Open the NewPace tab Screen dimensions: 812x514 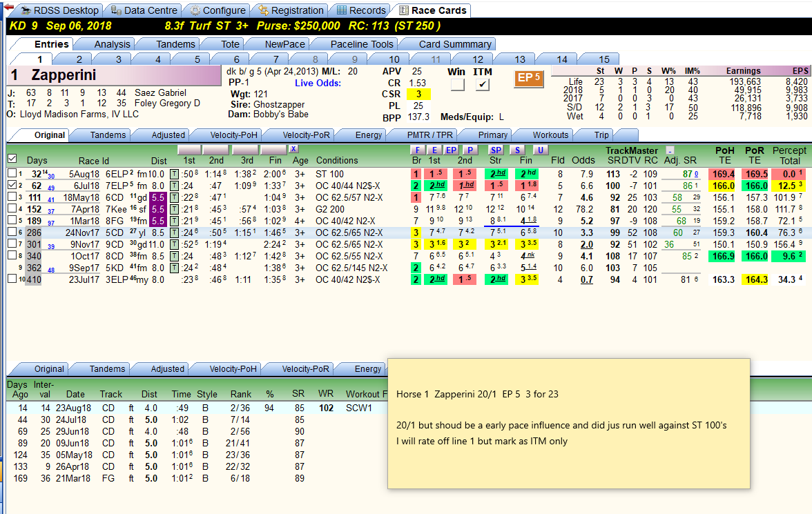coord(284,45)
